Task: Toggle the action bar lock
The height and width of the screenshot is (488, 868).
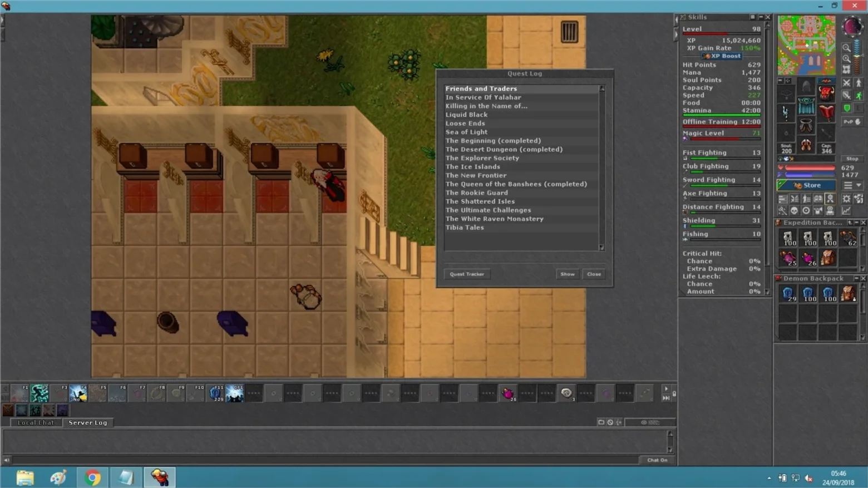Action: tap(674, 393)
